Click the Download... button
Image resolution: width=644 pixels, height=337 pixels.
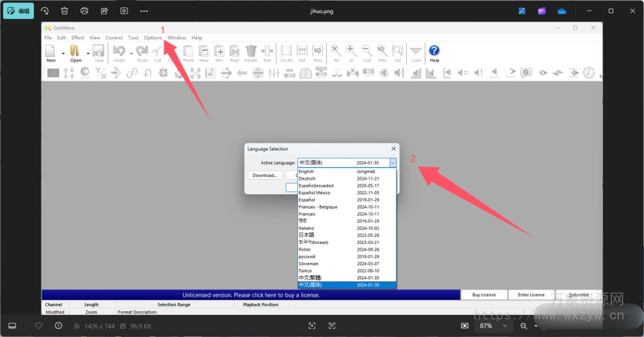265,175
